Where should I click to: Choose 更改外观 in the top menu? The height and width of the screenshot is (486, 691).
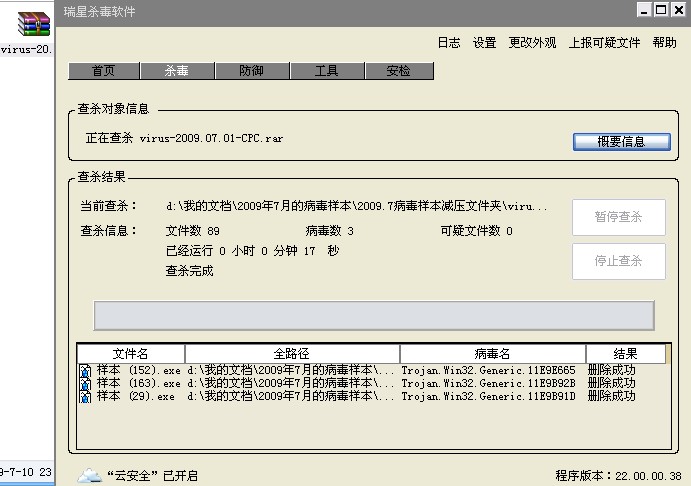532,43
